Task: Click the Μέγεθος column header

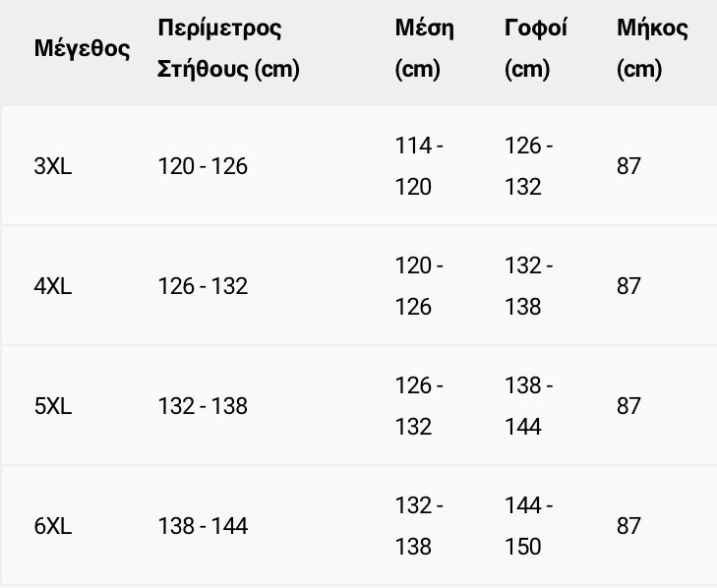Action: click(x=82, y=48)
